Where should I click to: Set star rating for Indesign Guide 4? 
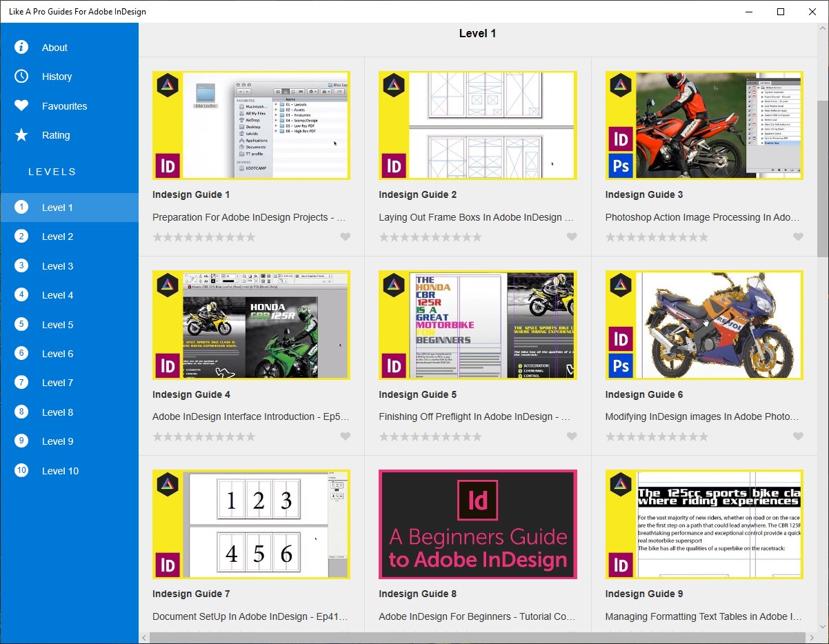click(204, 436)
